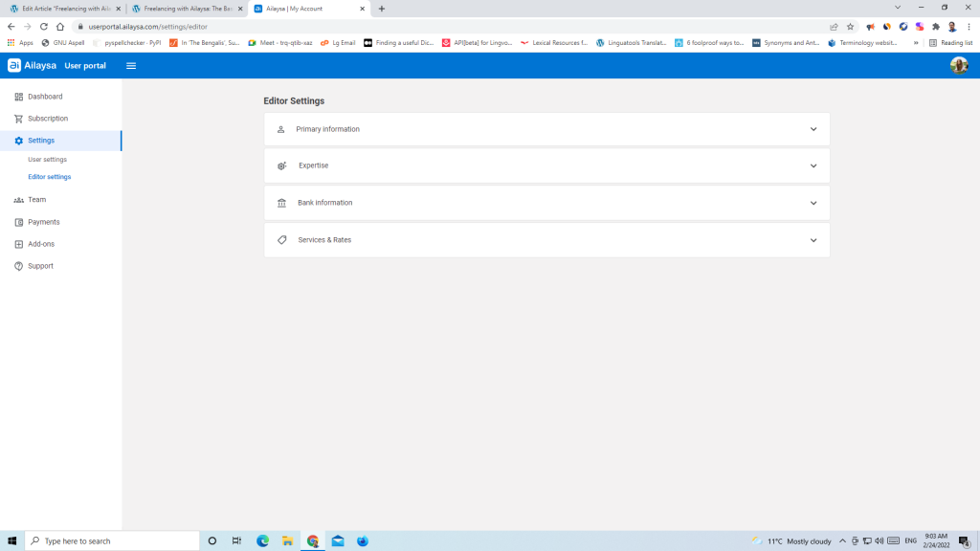Click the Team people icon
The image size is (980, 551).
pos(18,200)
